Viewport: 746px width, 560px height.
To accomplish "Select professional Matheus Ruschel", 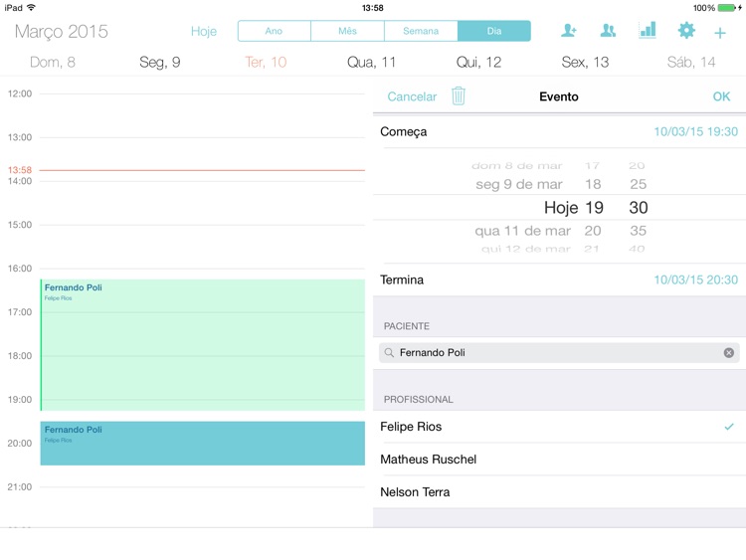I will pyautogui.click(x=559, y=460).
